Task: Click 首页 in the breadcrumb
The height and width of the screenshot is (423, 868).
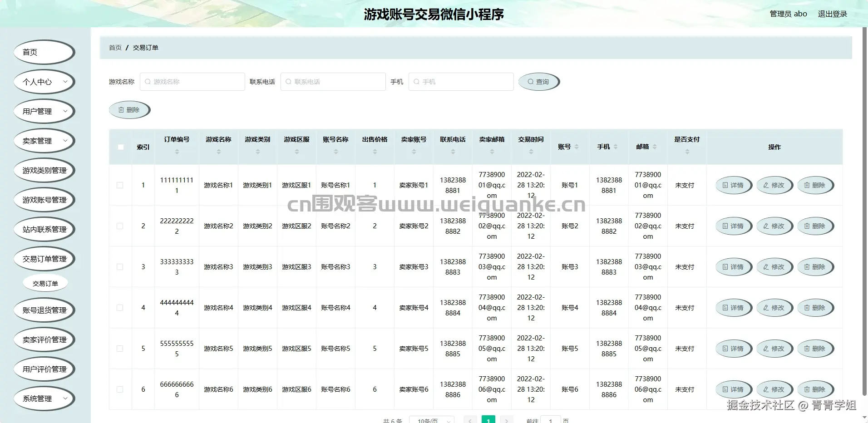Action: click(x=115, y=48)
